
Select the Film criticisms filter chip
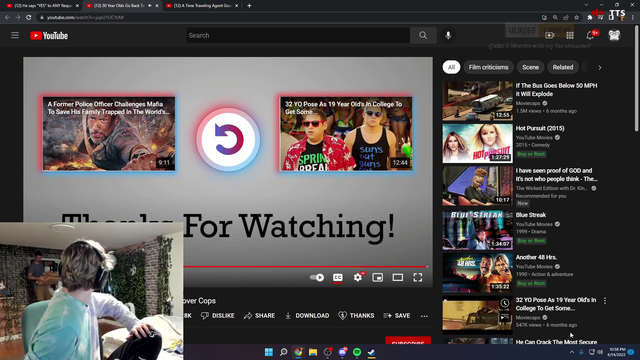(488, 67)
